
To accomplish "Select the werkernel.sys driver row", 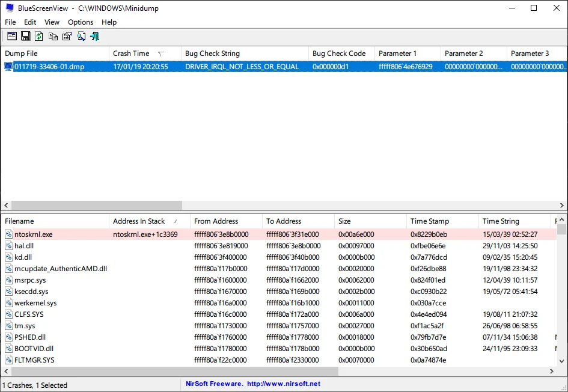I will click(279, 303).
